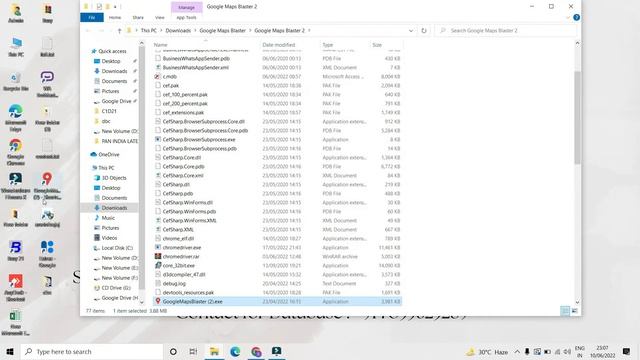Viewport: 640px width, 360px height.
Task: Open the address bar history dropdown
Action: [411, 31]
